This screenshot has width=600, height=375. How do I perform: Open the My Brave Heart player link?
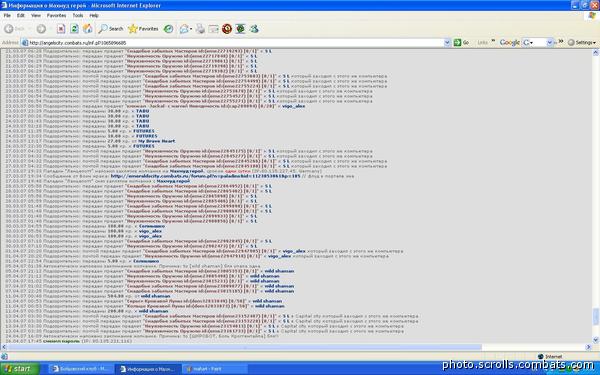pos(157,141)
